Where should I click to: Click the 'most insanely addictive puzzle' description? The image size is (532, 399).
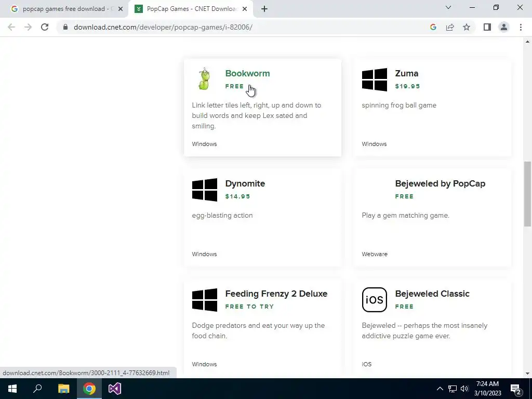point(424,330)
